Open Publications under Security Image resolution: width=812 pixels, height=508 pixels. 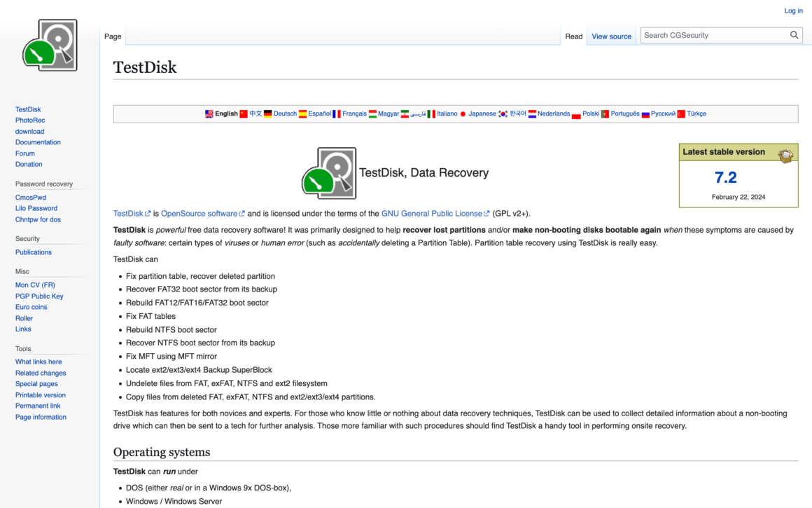(x=33, y=252)
